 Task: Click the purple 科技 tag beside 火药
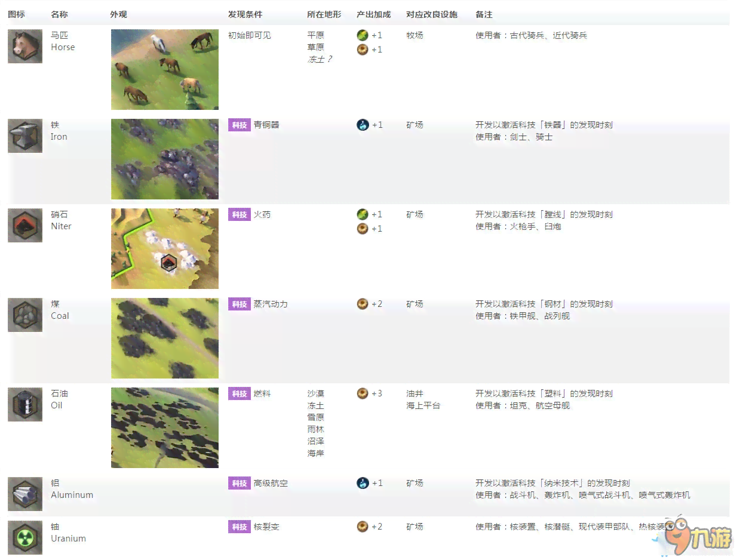tap(239, 215)
